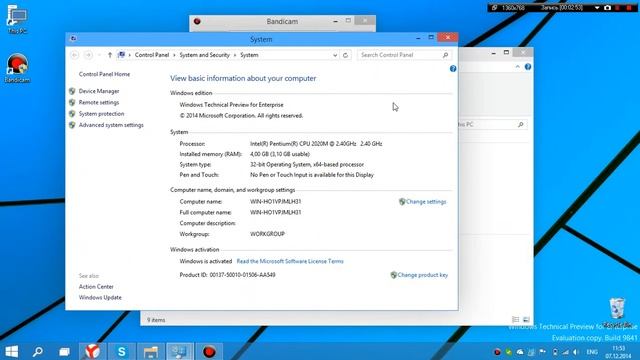The width and height of the screenshot is (640, 360).
Task: Open Skype from the taskbar
Action: 122,351
